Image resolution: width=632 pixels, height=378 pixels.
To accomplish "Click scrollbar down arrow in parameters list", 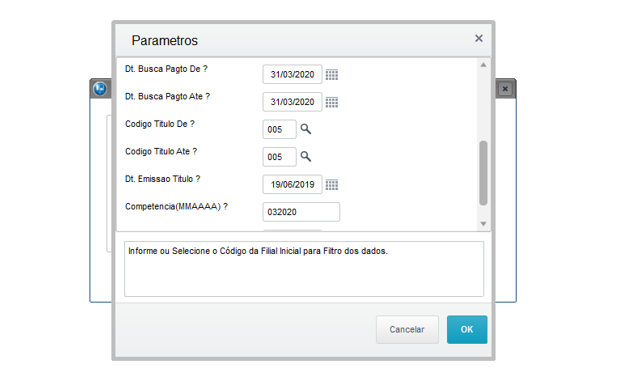I will click(x=483, y=224).
